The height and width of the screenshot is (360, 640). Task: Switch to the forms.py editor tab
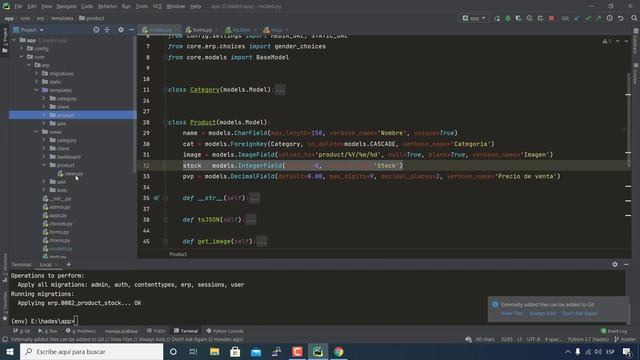tap(202, 30)
